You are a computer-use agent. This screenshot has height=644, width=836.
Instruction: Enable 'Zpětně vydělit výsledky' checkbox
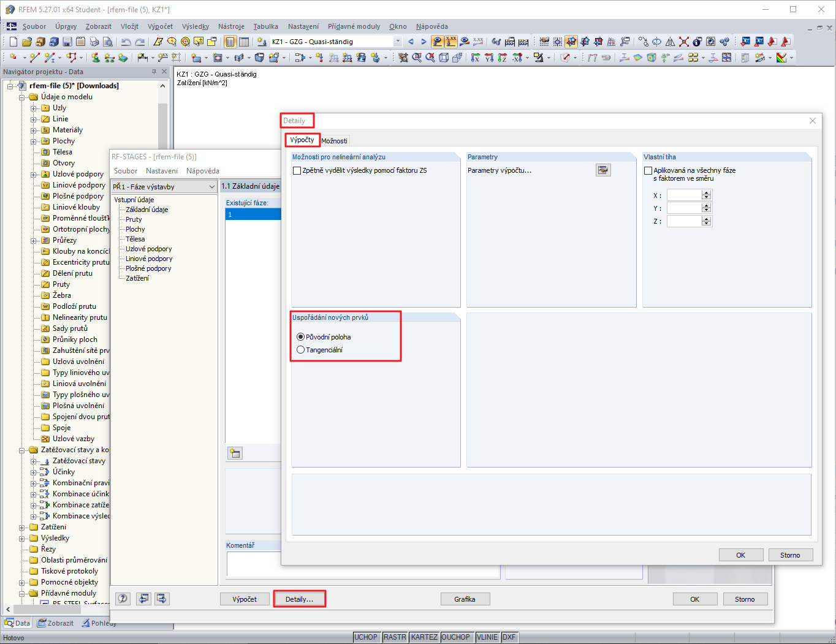pos(297,171)
